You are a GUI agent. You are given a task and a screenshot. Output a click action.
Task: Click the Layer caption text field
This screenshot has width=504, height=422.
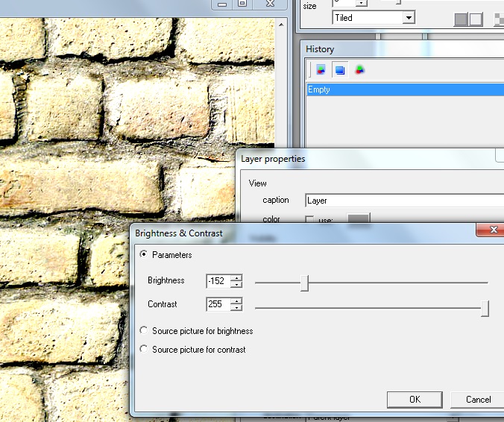[403, 201]
